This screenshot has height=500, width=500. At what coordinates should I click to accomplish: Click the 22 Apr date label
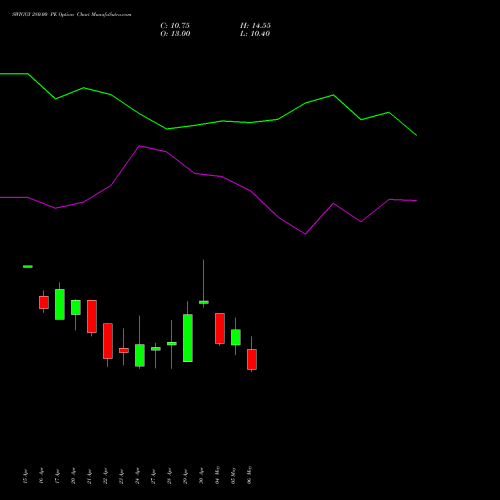pyautogui.click(x=105, y=476)
